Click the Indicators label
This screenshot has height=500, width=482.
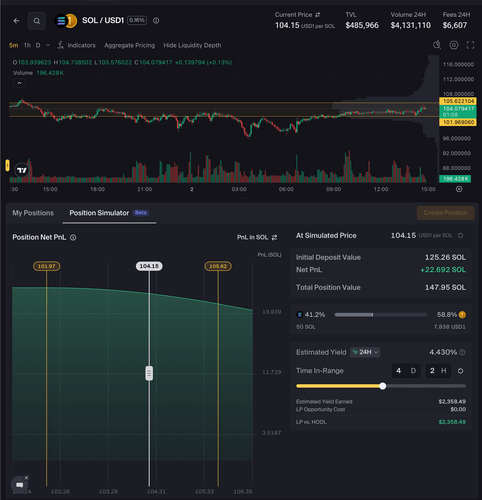click(81, 45)
